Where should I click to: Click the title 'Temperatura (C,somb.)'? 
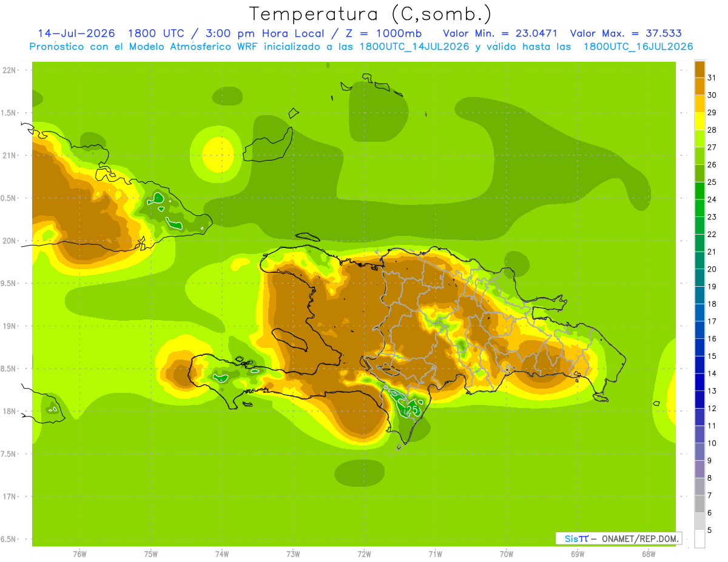pos(371,14)
